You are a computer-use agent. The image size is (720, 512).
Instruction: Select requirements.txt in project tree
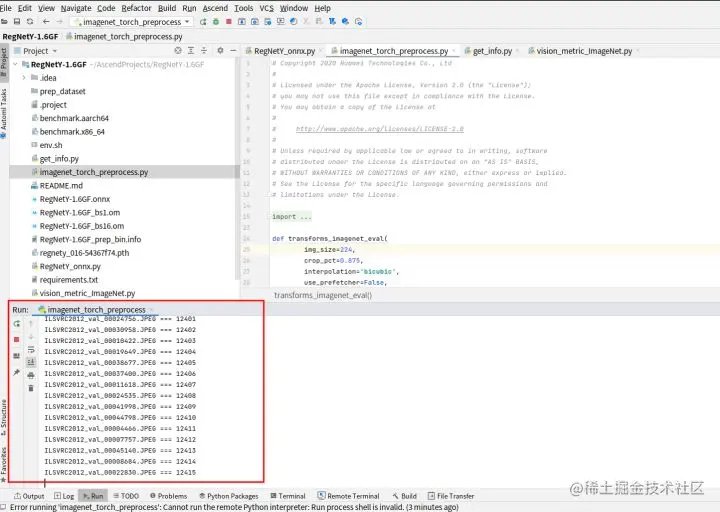[68, 280]
